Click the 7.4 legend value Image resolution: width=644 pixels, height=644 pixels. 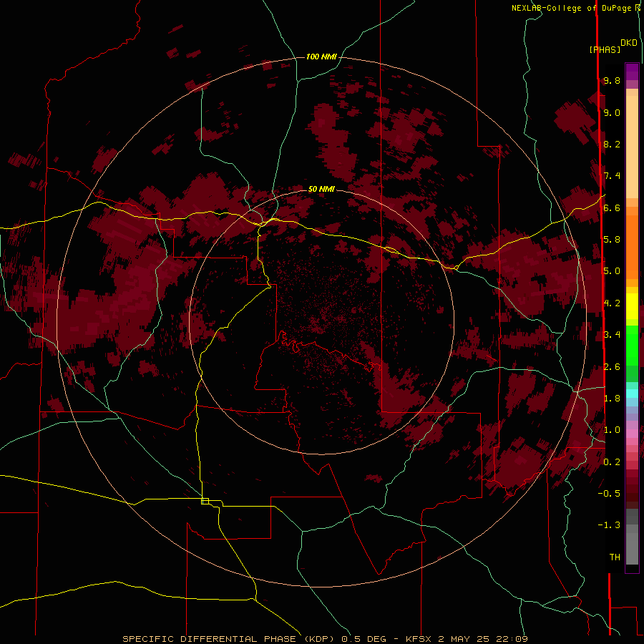click(x=612, y=176)
